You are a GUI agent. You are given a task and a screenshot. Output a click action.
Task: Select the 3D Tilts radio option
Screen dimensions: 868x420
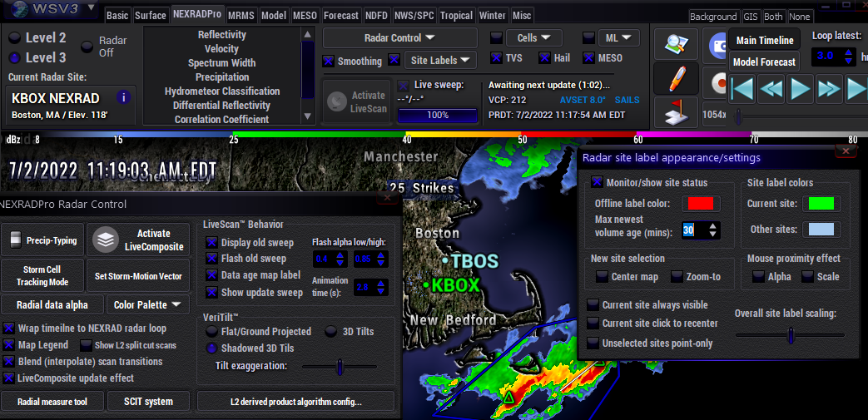[x=331, y=331]
